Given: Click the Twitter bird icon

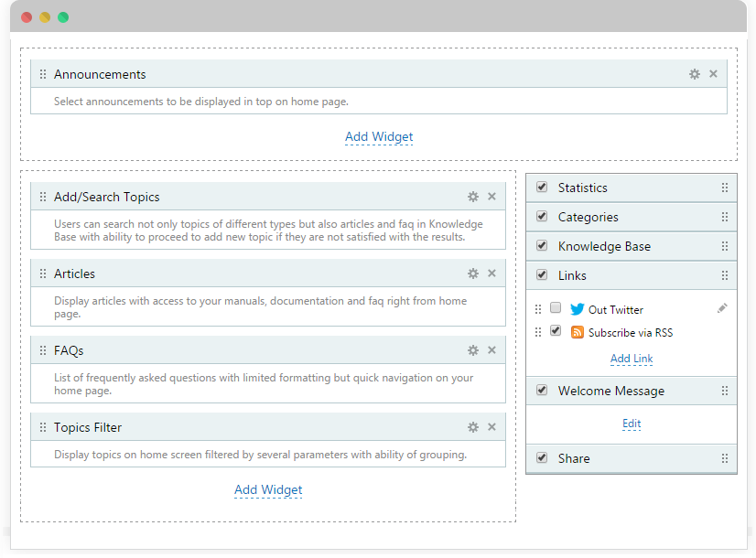Looking at the screenshot, I should point(578,309).
